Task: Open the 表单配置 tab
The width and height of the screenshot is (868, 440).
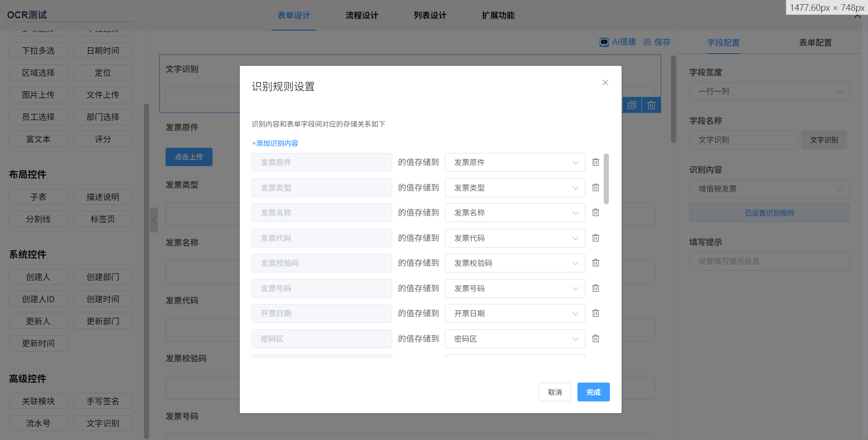Action: point(815,43)
